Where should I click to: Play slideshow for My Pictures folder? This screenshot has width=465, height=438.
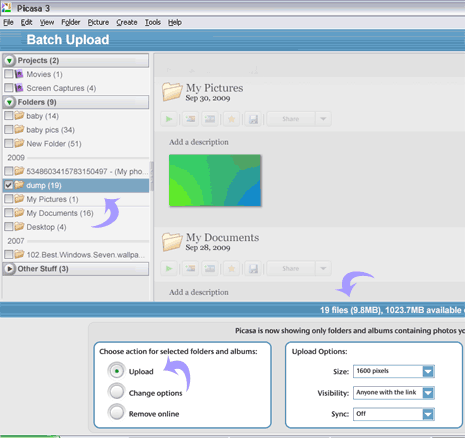coord(169,119)
